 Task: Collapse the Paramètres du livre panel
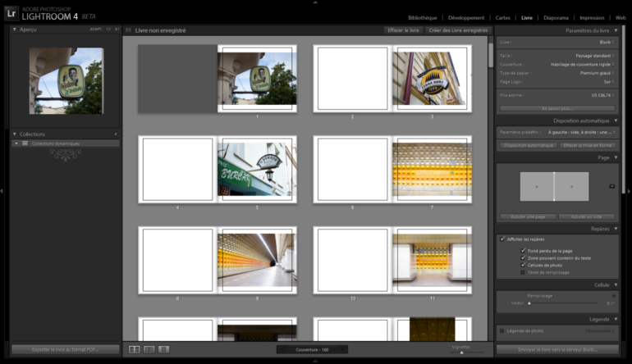[x=616, y=30]
